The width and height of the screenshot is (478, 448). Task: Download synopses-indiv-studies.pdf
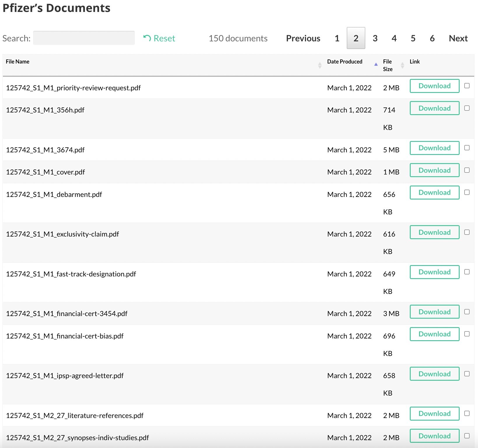coord(434,436)
